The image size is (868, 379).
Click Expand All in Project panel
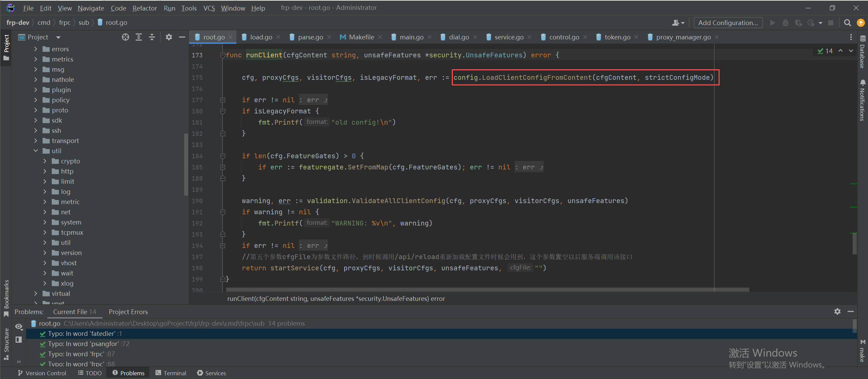[139, 37]
